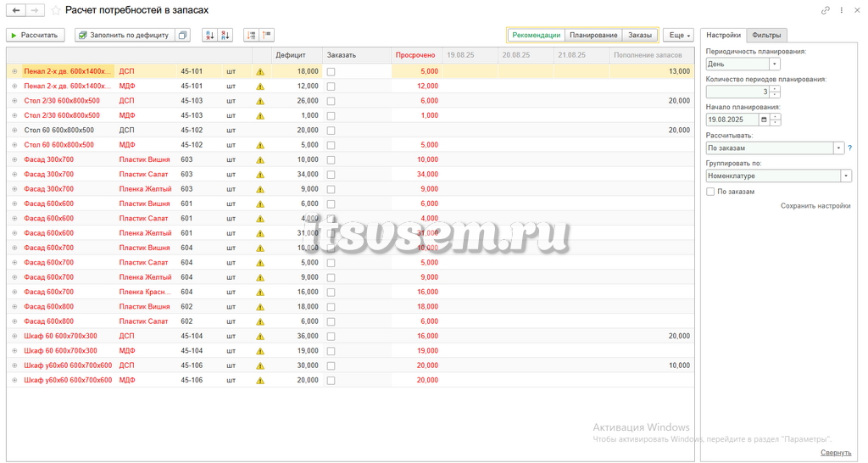Tick Заказать checkbox for Фасад 300x700 Пластик Вишня
This screenshot has width=868, height=463.
click(x=331, y=159)
